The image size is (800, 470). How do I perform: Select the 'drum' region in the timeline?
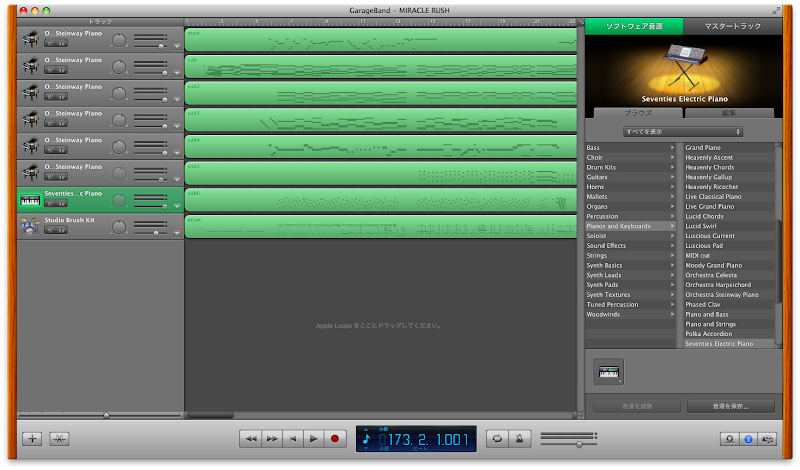tap(381, 227)
